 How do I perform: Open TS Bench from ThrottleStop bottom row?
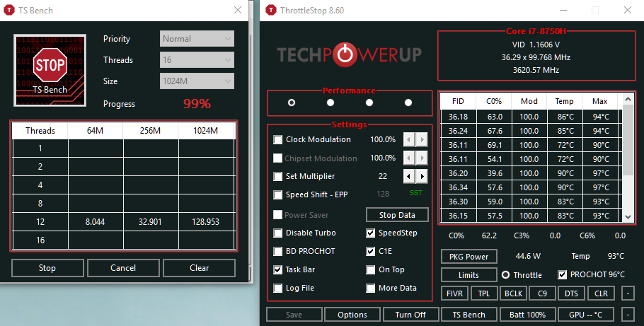point(468,315)
